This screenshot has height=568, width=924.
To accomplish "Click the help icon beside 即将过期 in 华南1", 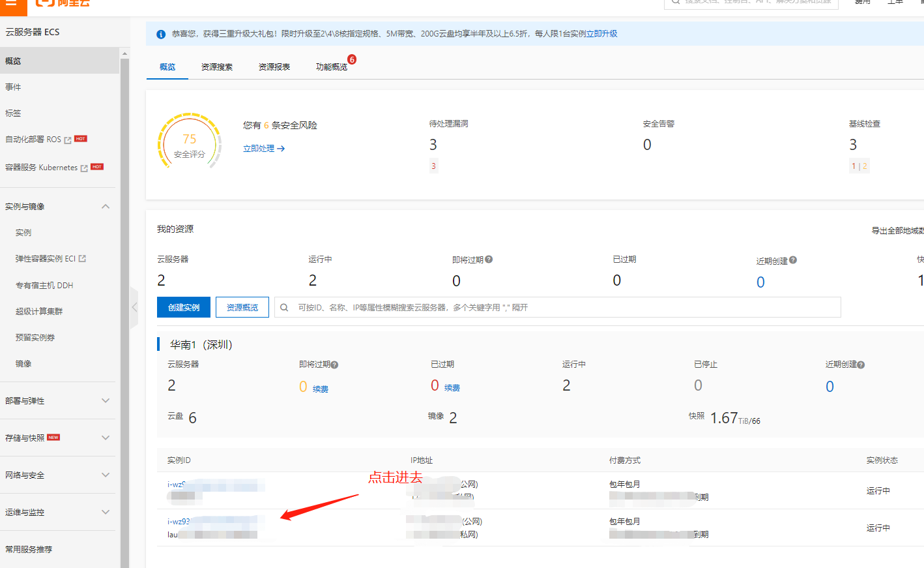I will click(334, 365).
